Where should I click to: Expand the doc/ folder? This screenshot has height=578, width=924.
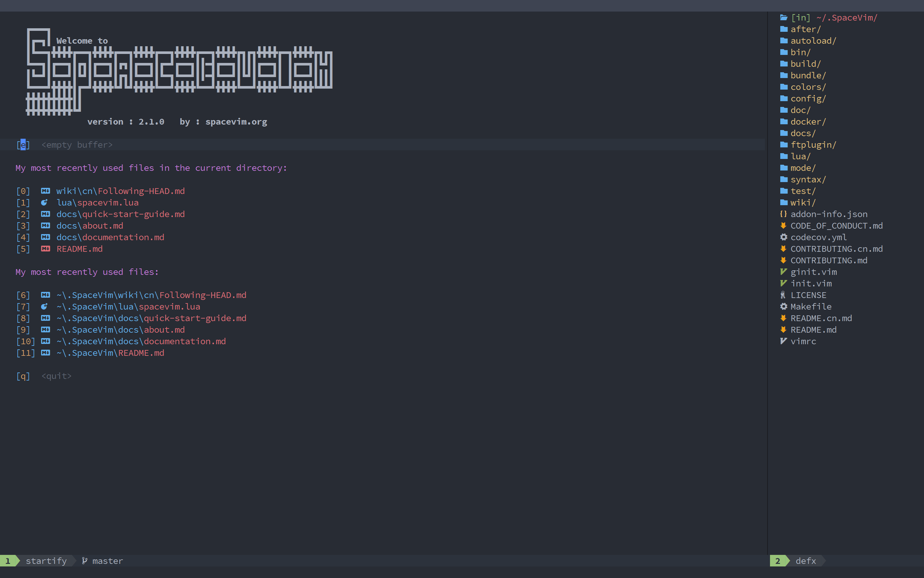800,110
